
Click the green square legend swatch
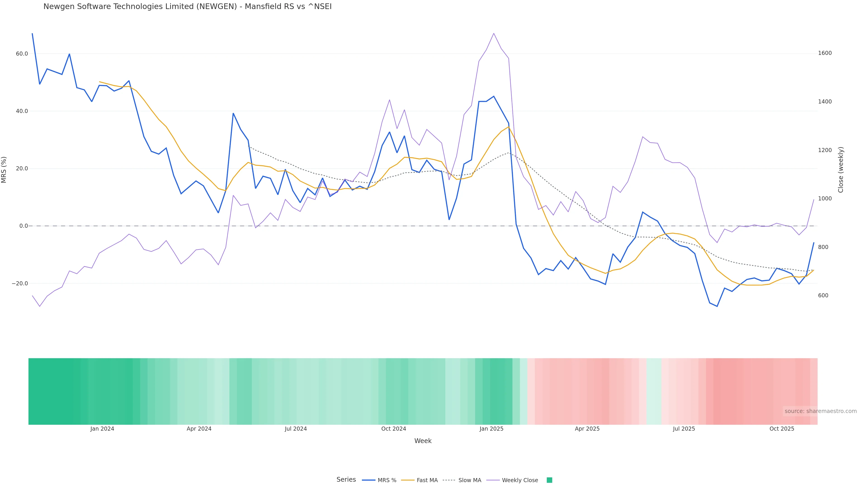pos(549,480)
